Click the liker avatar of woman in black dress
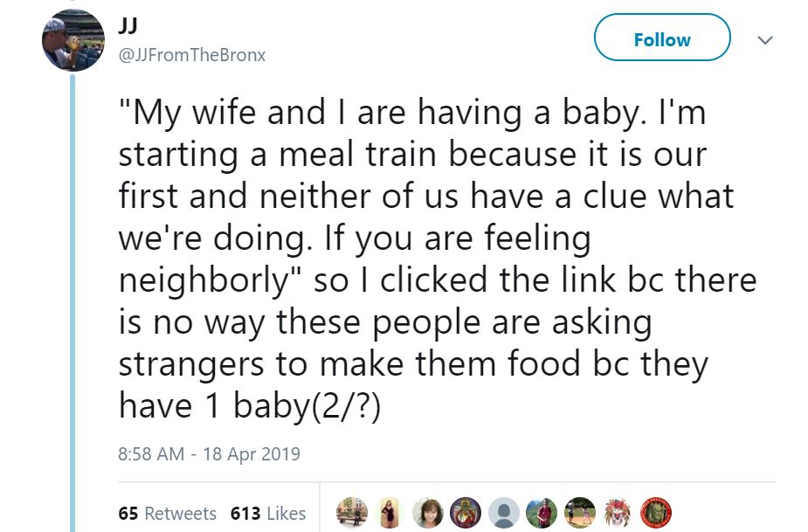 pos(390,512)
